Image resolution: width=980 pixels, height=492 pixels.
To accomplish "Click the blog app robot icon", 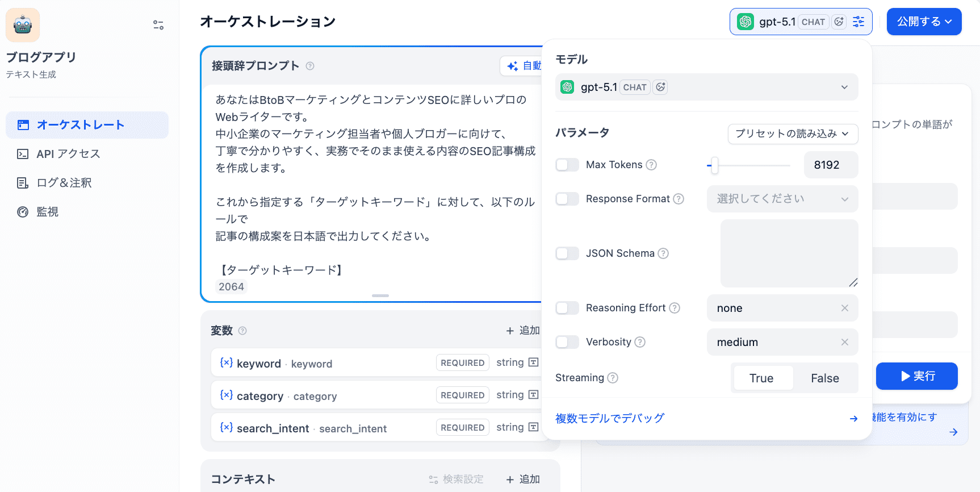I will [x=23, y=25].
